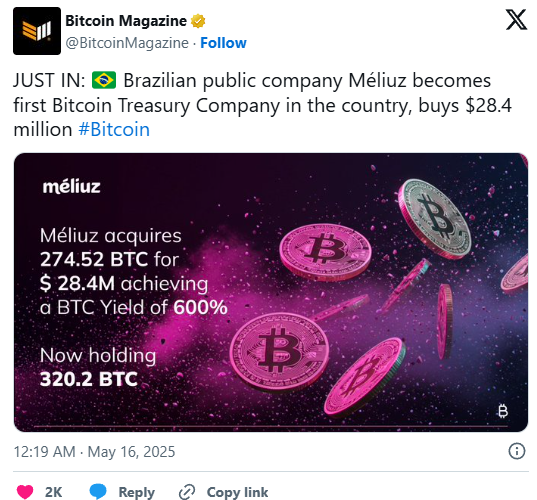Open the @BitcoinMagazine handle
The width and height of the screenshot is (537, 500).
pos(127,43)
